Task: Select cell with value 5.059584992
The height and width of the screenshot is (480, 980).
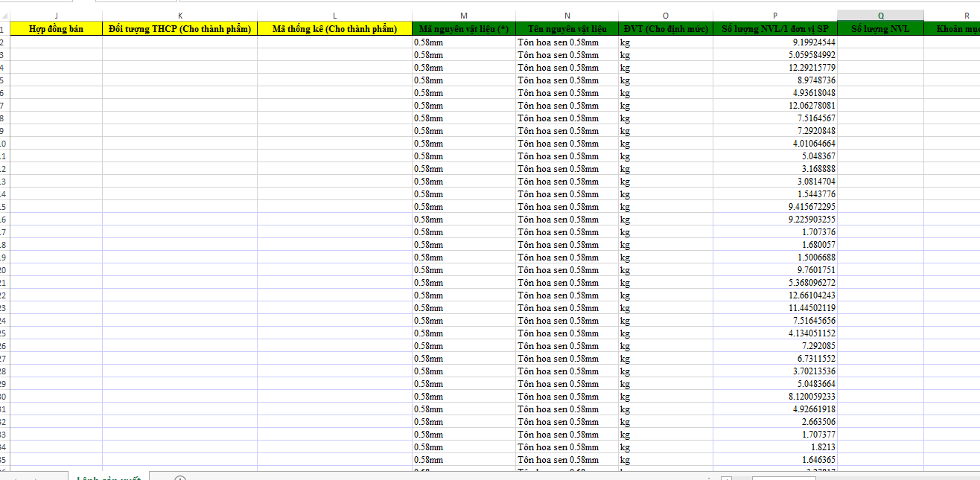Action: 775,55
